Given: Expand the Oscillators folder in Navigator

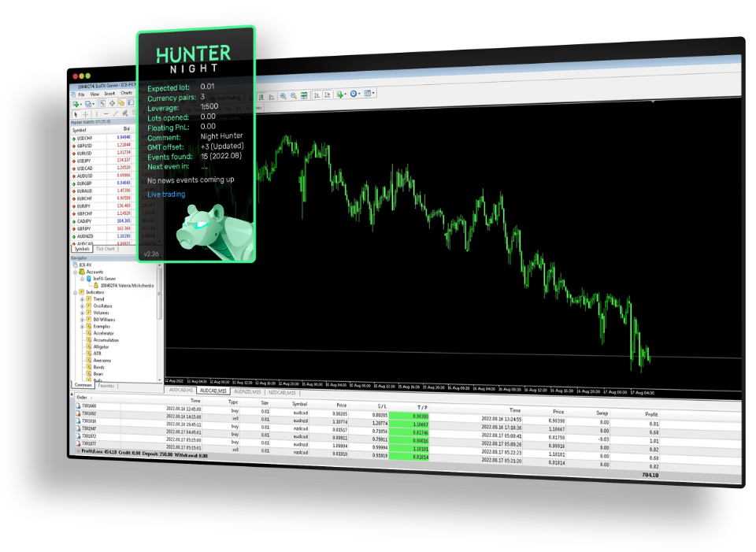Looking at the screenshot, I should pyautogui.click(x=82, y=306).
